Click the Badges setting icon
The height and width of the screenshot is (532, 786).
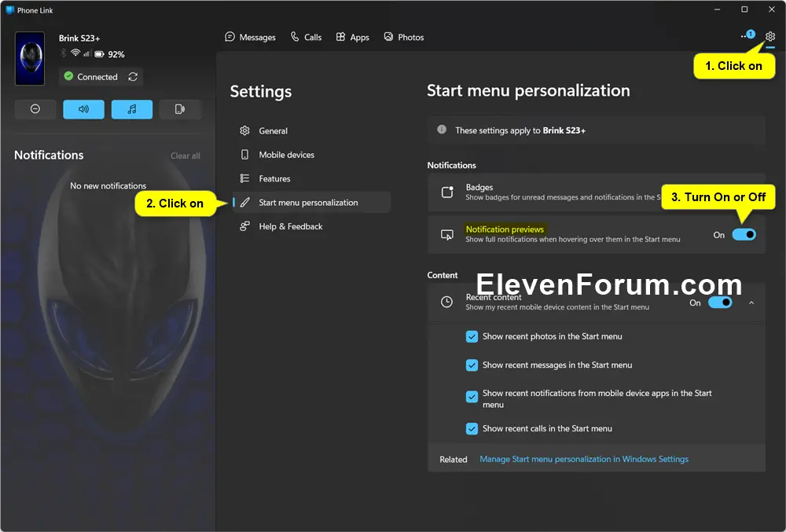[x=447, y=192]
